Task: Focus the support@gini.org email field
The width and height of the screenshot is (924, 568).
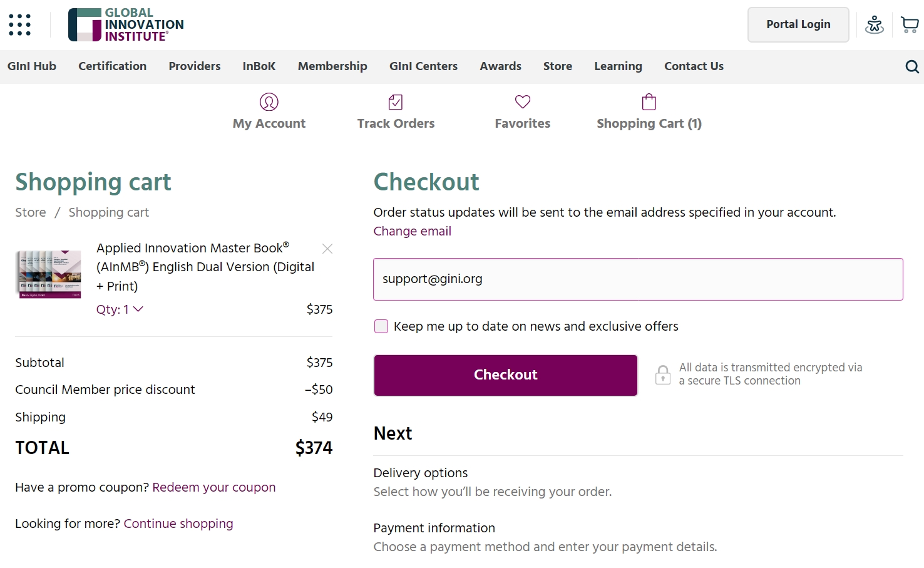Action: pos(639,279)
